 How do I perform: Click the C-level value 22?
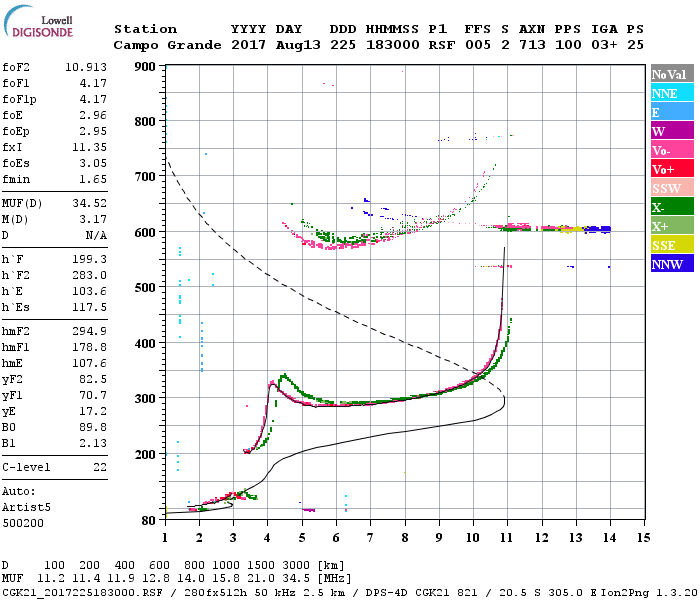[x=98, y=467]
